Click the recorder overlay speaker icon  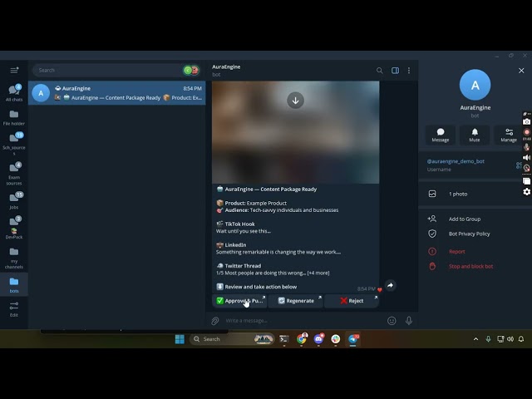click(x=526, y=157)
